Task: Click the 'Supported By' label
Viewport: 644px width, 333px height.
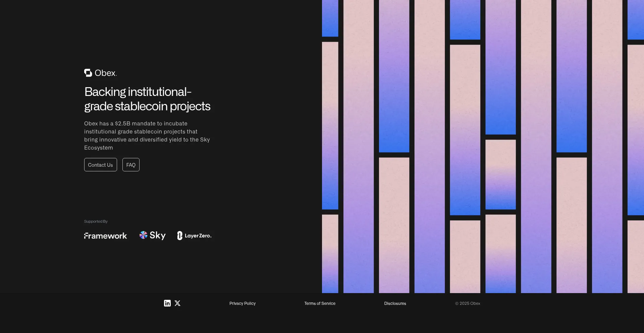Action: click(96, 221)
